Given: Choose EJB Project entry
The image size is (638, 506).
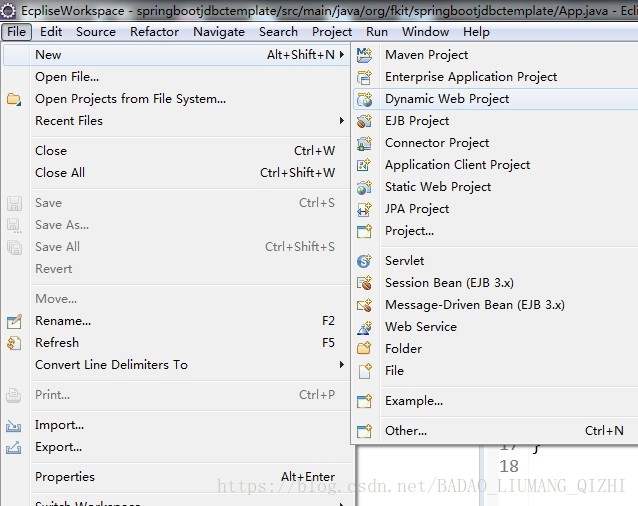Looking at the screenshot, I should pyautogui.click(x=495, y=121).
